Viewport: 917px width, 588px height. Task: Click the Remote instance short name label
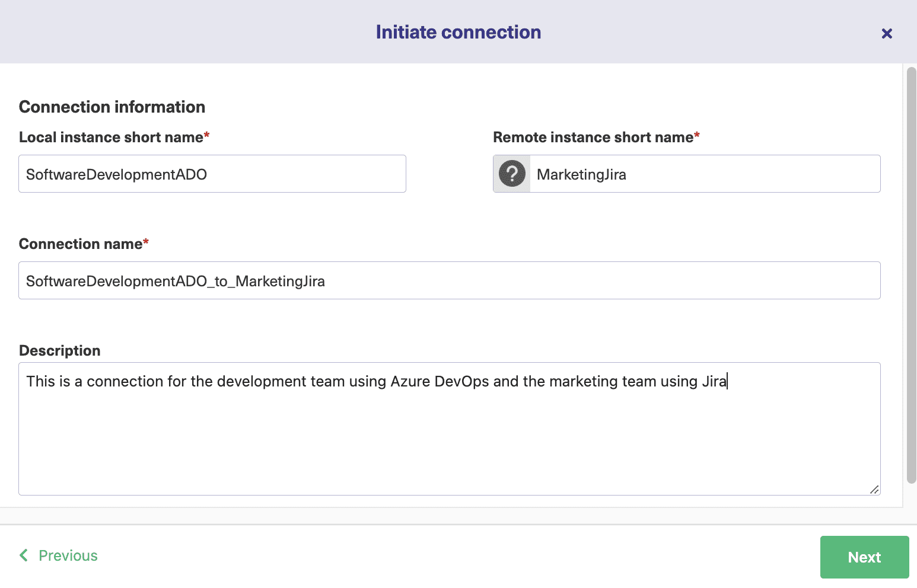[x=592, y=137]
